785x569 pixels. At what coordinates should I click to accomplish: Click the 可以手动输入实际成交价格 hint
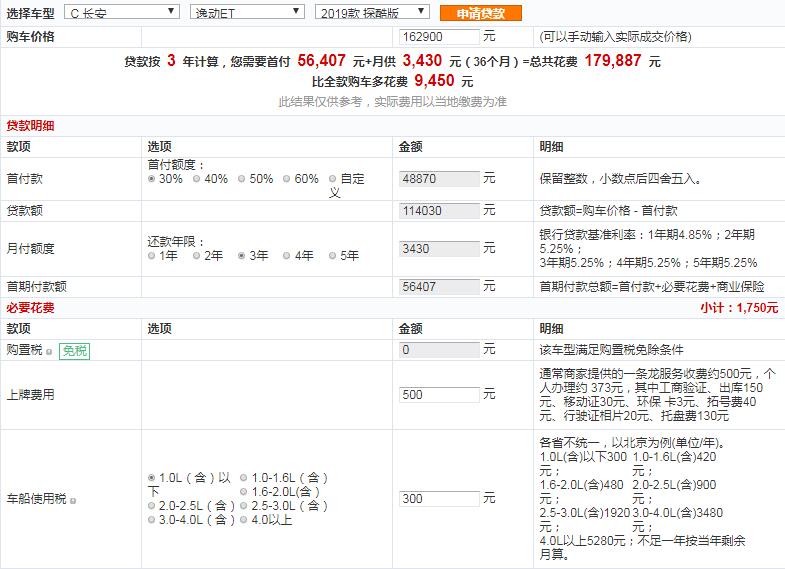[x=615, y=37]
